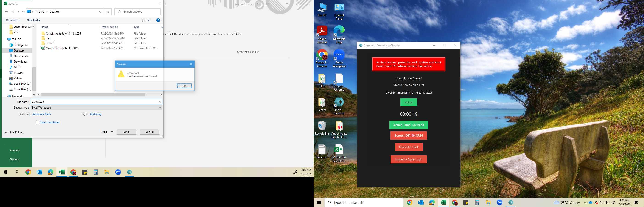Open the Google Chrome desktop file icon
This screenshot has height=207, width=644.
[x=339, y=82]
